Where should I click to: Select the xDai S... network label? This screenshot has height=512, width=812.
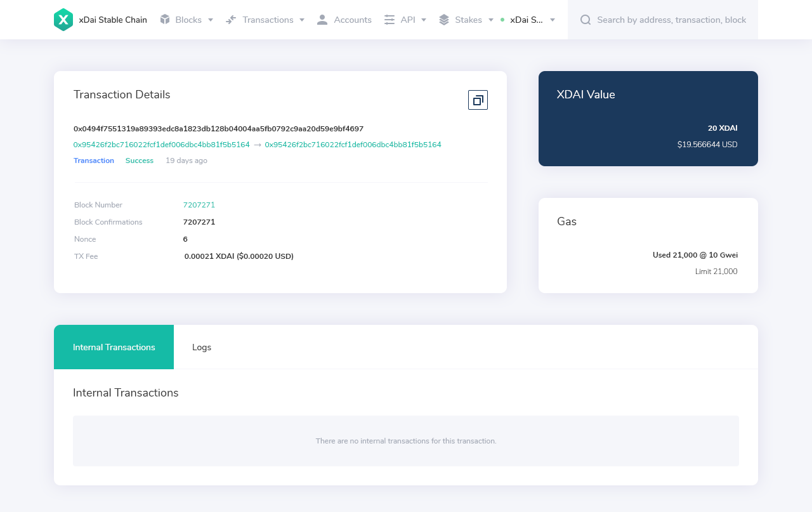point(527,20)
